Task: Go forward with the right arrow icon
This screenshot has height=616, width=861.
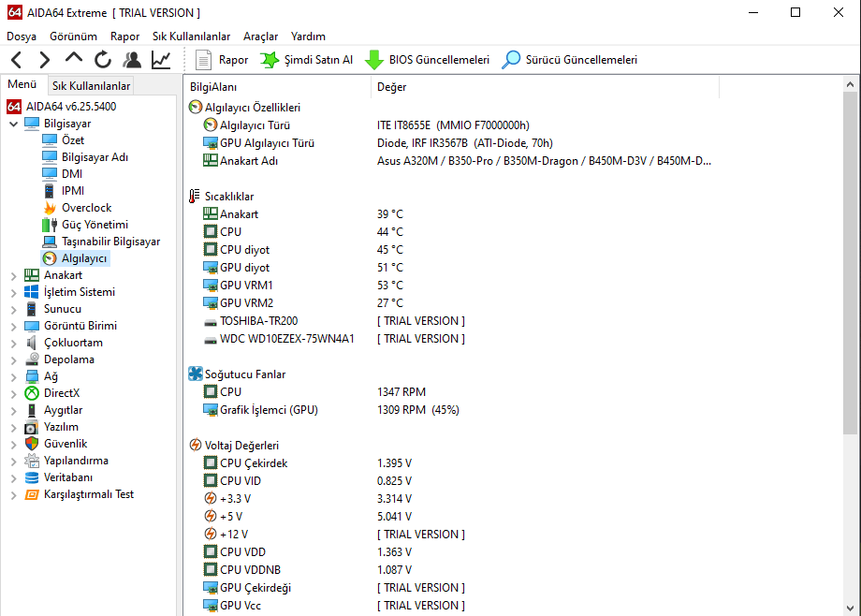Action: (x=45, y=59)
